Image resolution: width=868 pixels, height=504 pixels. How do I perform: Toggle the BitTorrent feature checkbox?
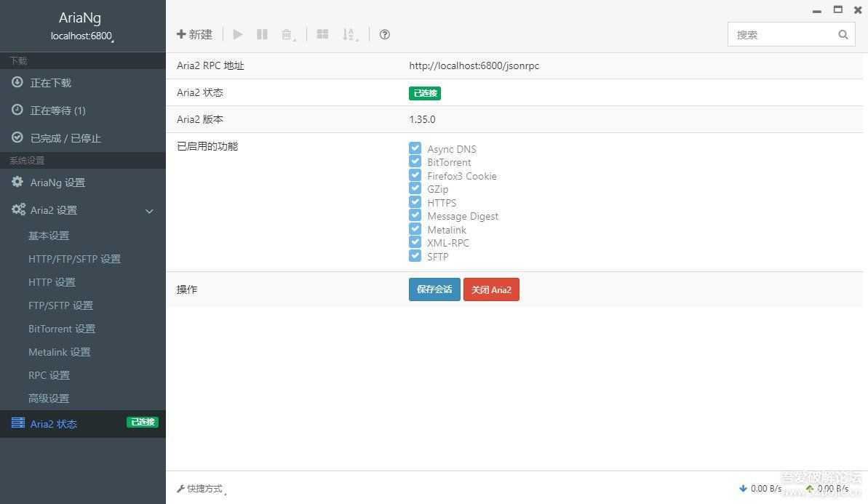415,161
